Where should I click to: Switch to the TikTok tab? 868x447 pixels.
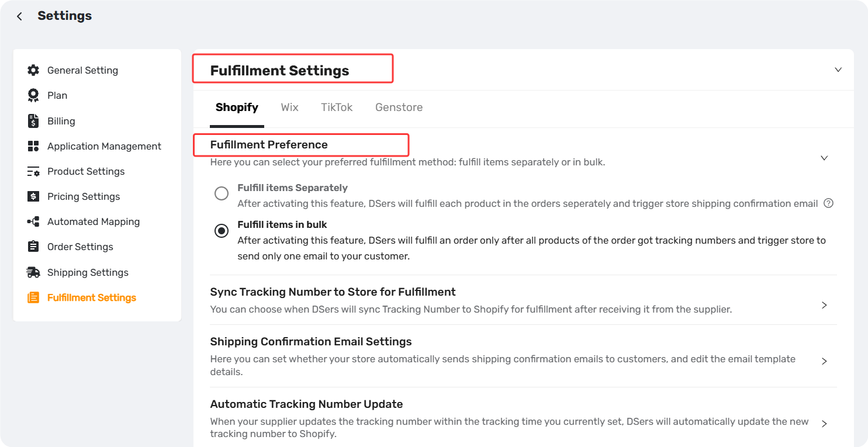337,108
